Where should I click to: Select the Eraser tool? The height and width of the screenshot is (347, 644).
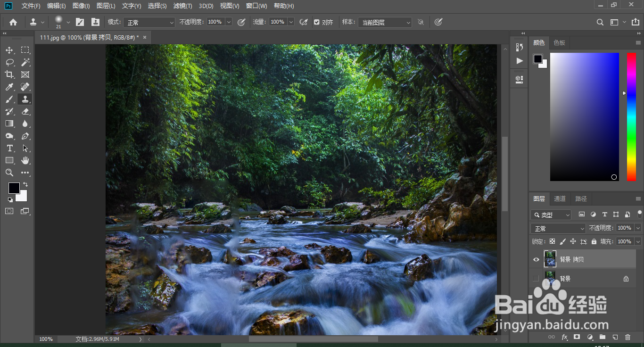point(25,111)
